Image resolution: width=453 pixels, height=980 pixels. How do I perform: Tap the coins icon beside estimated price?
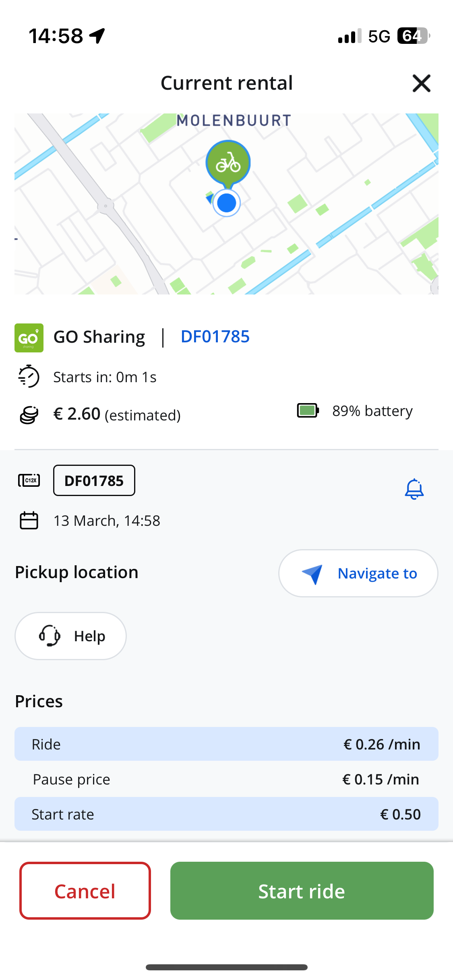click(x=29, y=415)
